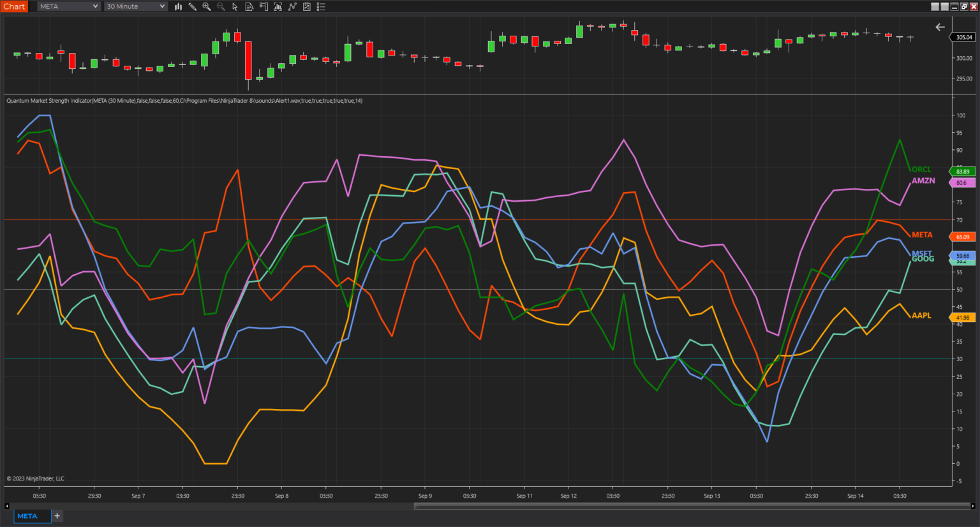Open the META instrument dropdown
Image resolution: width=980 pixels, height=527 pixels.
tap(67, 6)
